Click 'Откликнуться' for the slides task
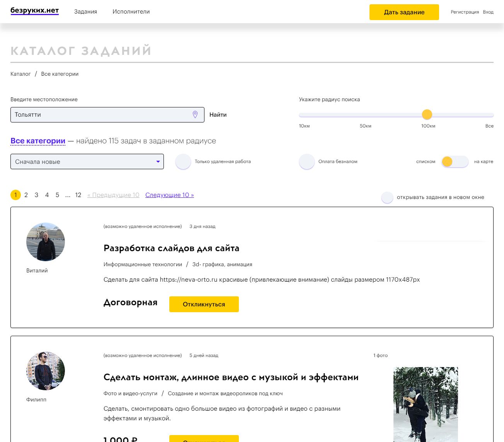This screenshot has width=504, height=442. pos(204,304)
